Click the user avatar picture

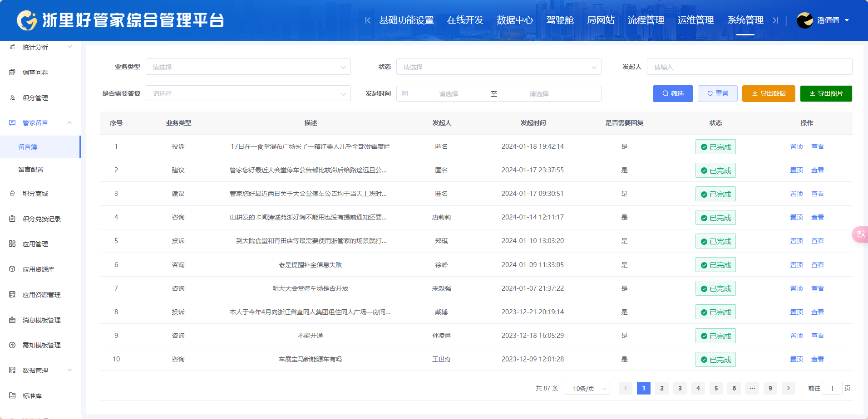pyautogui.click(x=805, y=20)
